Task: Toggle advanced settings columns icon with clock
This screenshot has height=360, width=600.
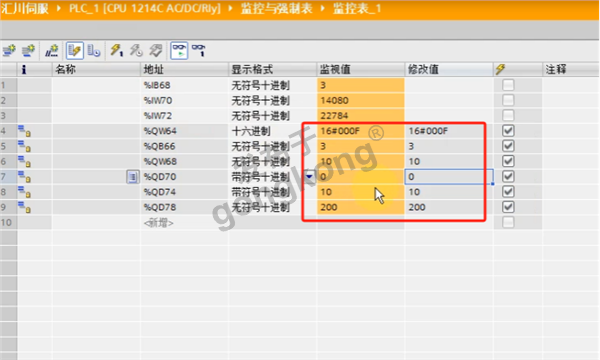Action: 94,50
